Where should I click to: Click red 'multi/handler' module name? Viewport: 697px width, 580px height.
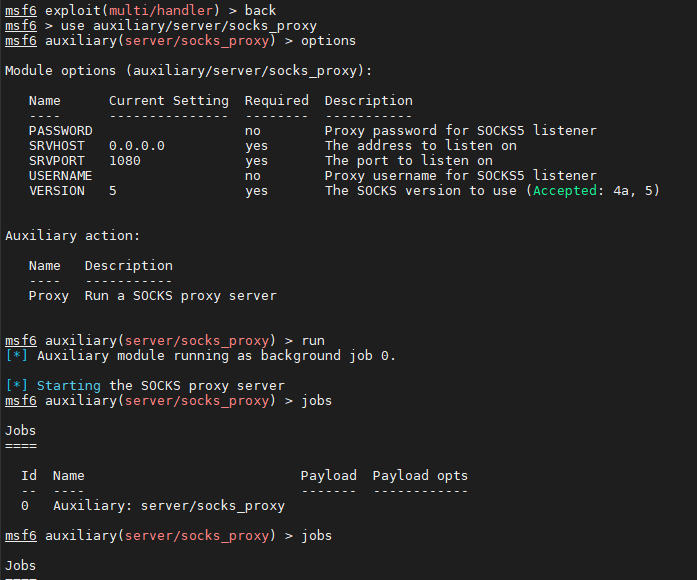coord(160,10)
